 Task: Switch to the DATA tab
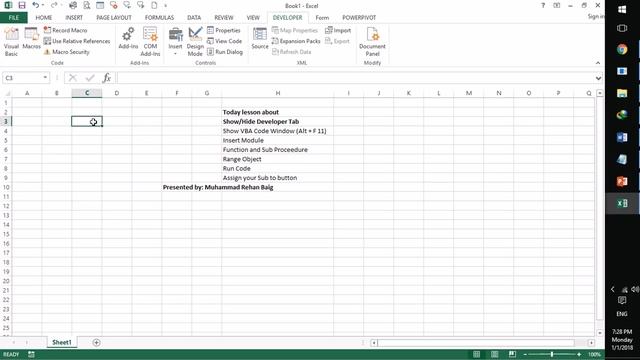194,18
